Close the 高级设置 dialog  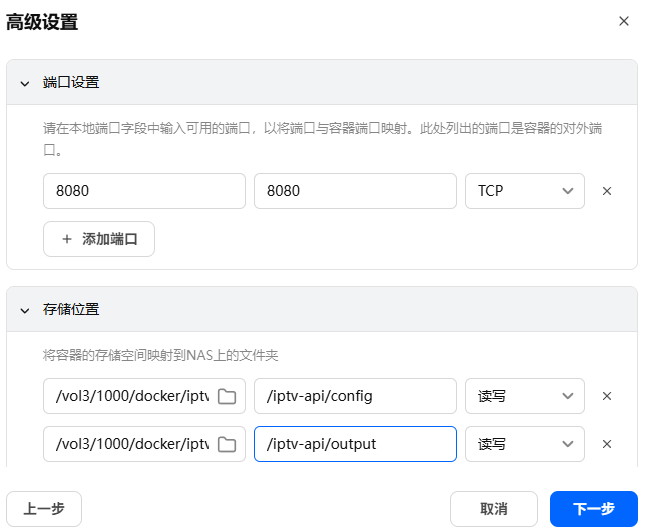coord(624,21)
